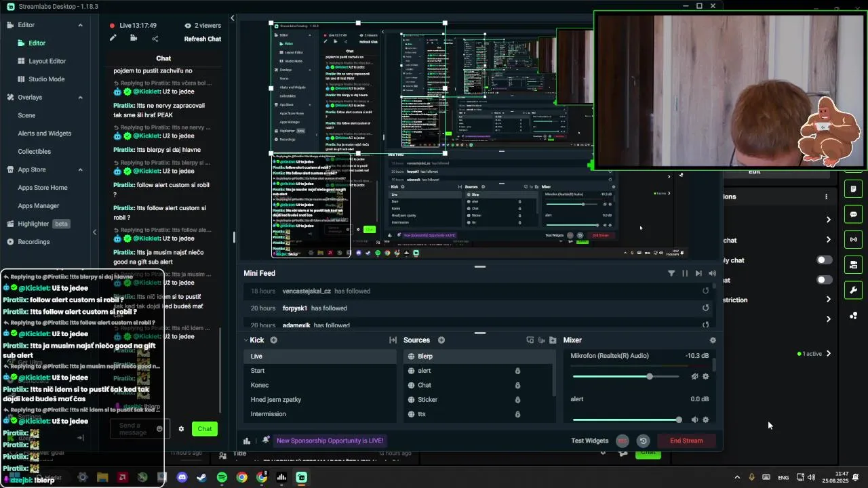Add a new source with plus icon
Screen dimensions: 868x488
coord(441,340)
